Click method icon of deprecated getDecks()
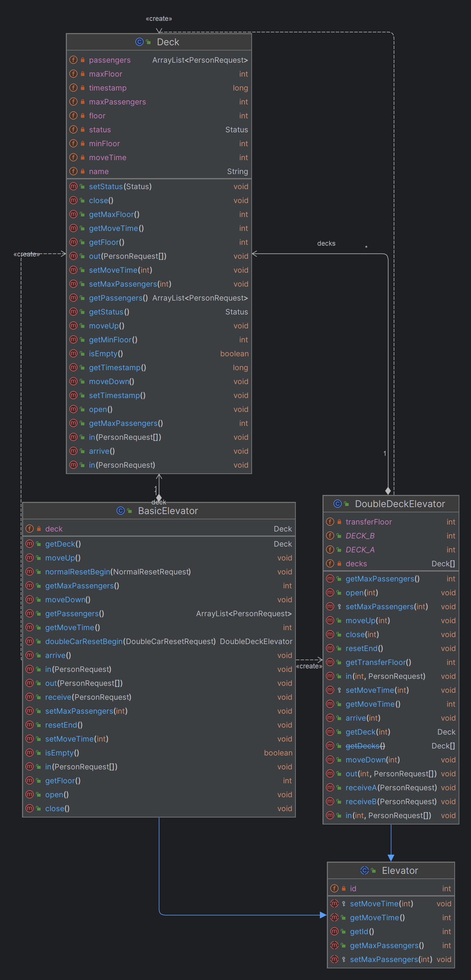471x980 pixels. point(330,745)
